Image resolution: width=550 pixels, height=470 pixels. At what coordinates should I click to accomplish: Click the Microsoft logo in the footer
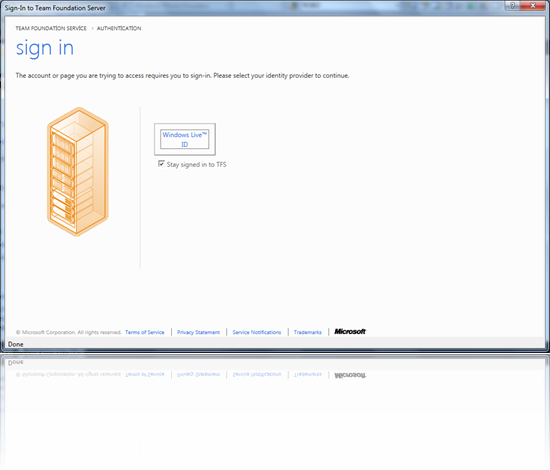click(350, 331)
